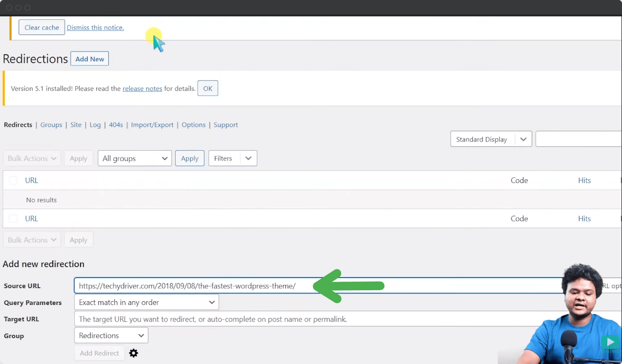Open redirect advanced options gear icon
This screenshot has width=622, height=364.
(133, 353)
